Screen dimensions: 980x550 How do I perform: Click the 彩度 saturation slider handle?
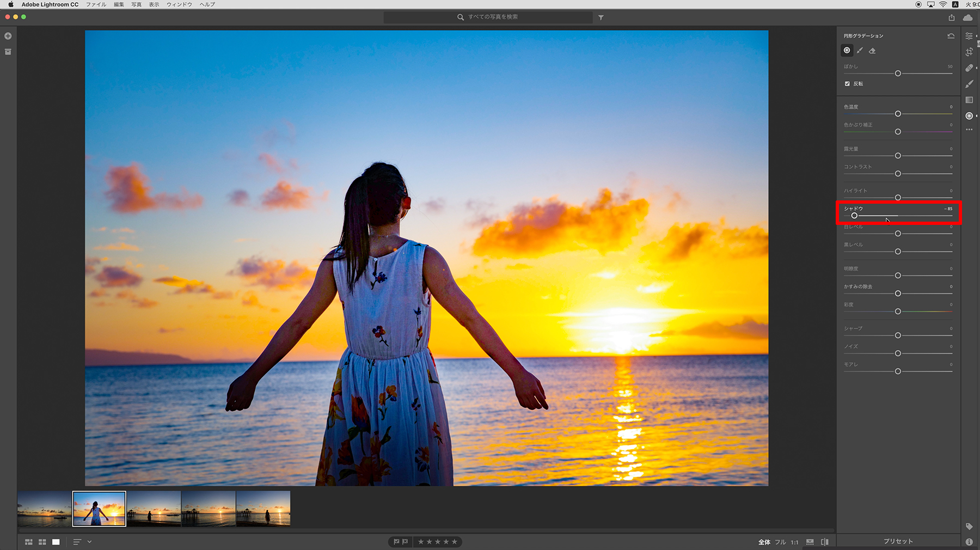pos(898,311)
